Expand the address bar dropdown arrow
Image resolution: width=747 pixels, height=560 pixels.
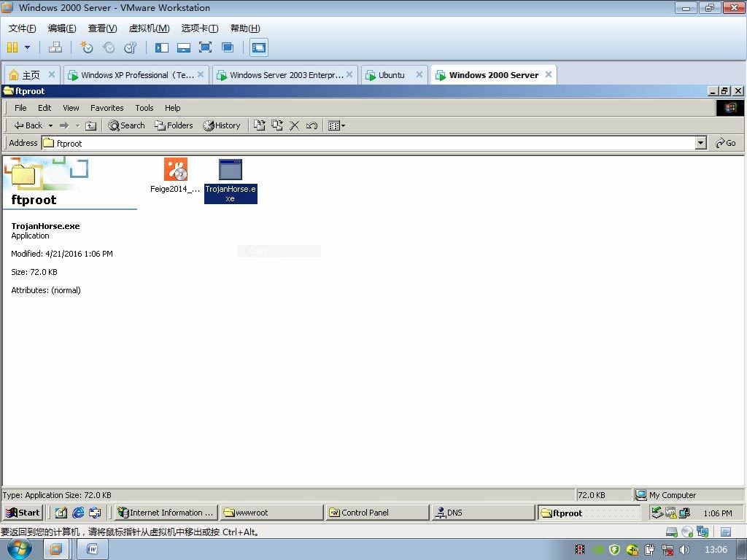pos(700,143)
